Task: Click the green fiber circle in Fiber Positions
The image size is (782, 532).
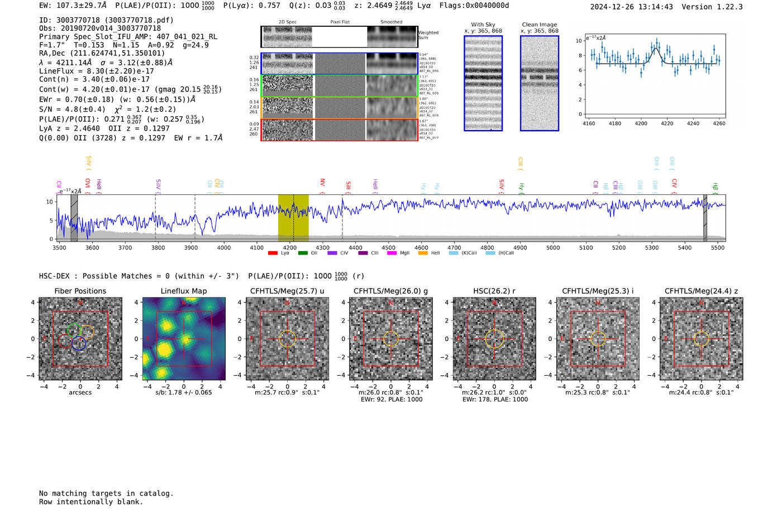Action: [x=73, y=330]
